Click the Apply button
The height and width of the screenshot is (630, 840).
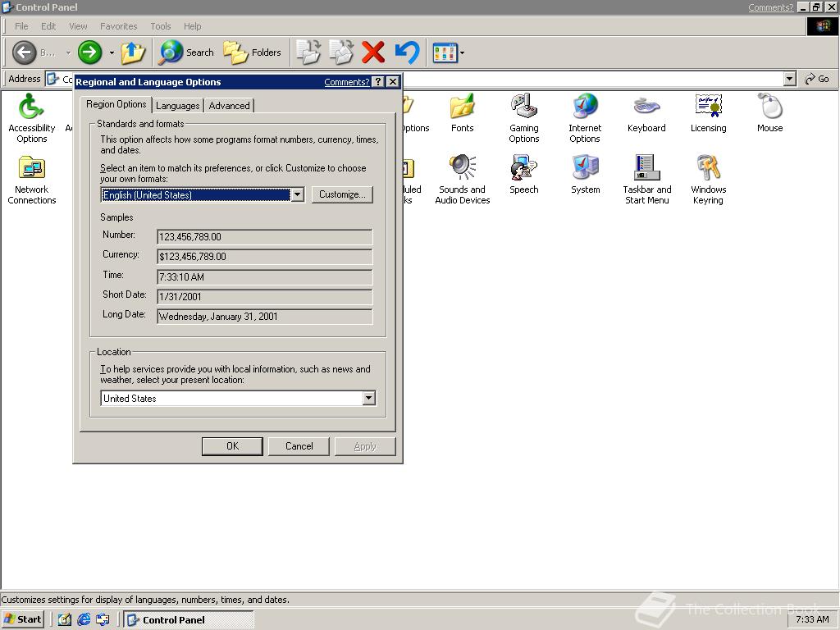click(365, 446)
